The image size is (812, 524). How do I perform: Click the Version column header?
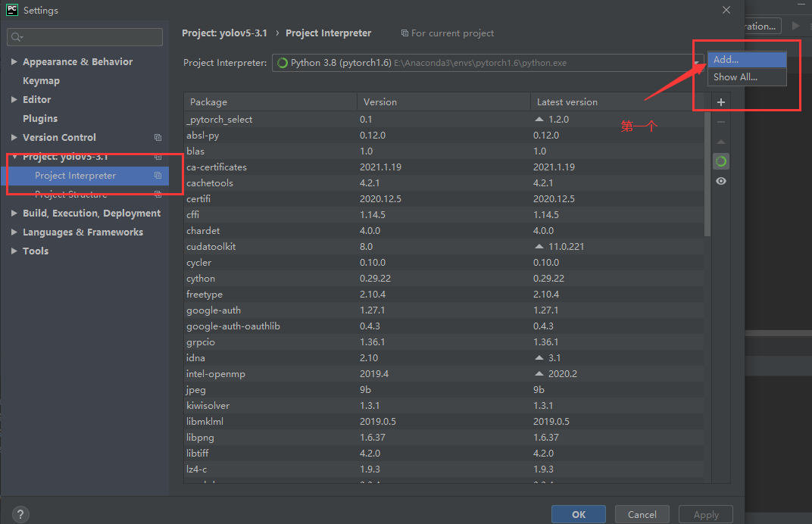point(444,102)
